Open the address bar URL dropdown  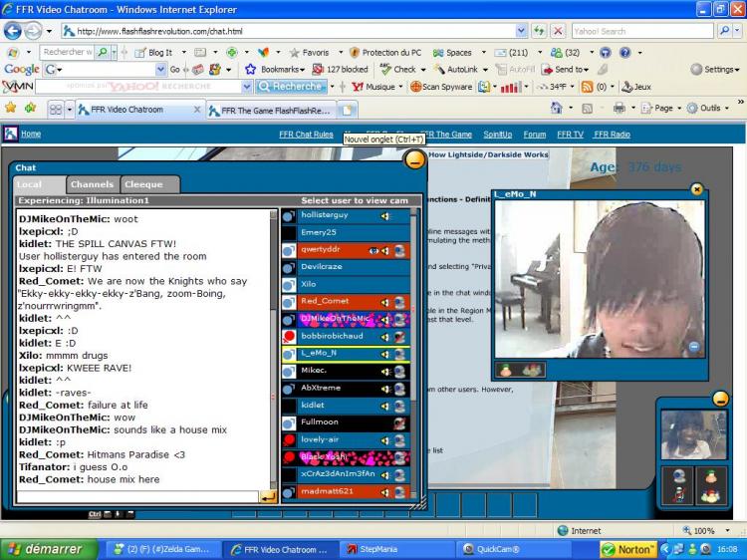(x=522, y=31)
